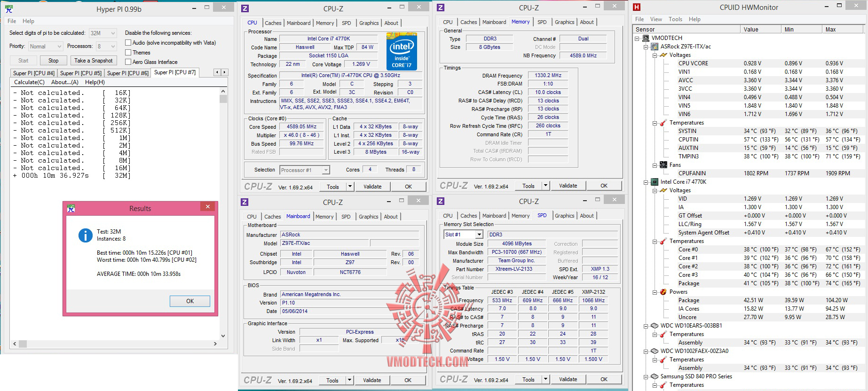Click the Hyper PI app icon in title bar

(x=8, y=8)
